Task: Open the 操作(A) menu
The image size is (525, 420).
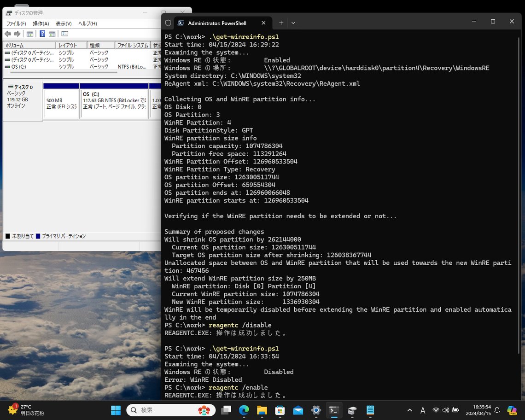Action: click(41, 23)
